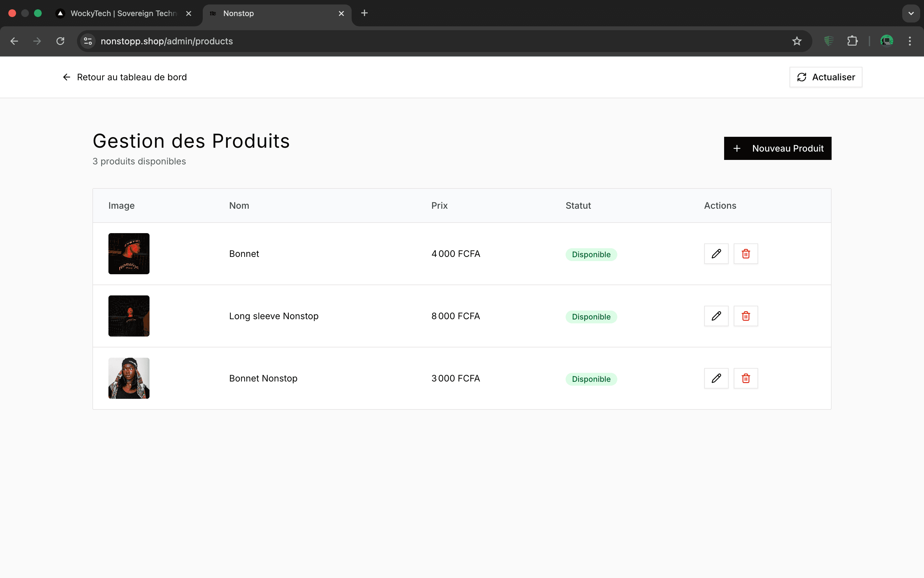Screen dimensions: 924x578
Task: Open the browser extensions puzzle icon
Action: 852,41
